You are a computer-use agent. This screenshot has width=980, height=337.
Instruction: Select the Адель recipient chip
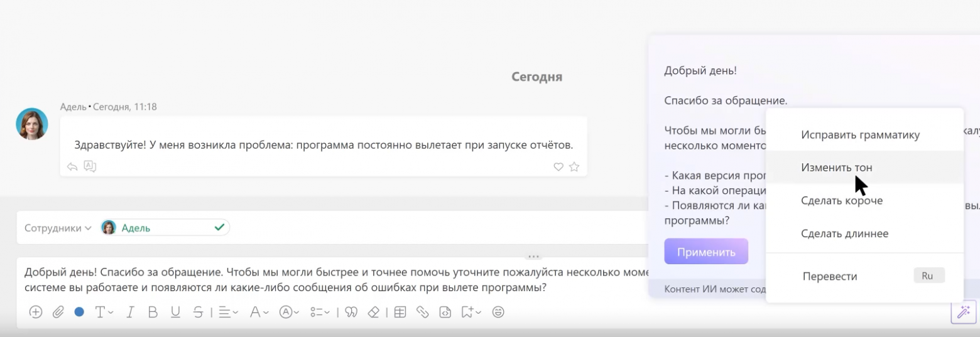165,228
